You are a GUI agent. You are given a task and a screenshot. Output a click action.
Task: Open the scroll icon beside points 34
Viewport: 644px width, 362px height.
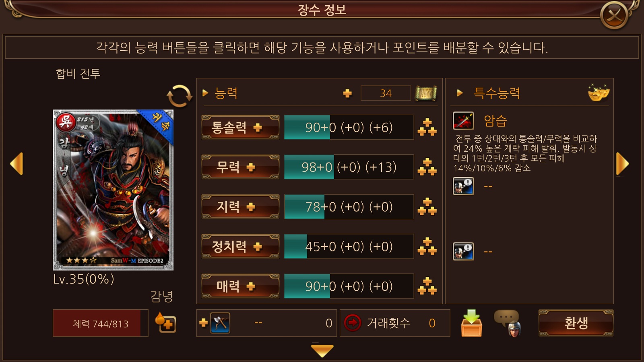tap(426, 93)
